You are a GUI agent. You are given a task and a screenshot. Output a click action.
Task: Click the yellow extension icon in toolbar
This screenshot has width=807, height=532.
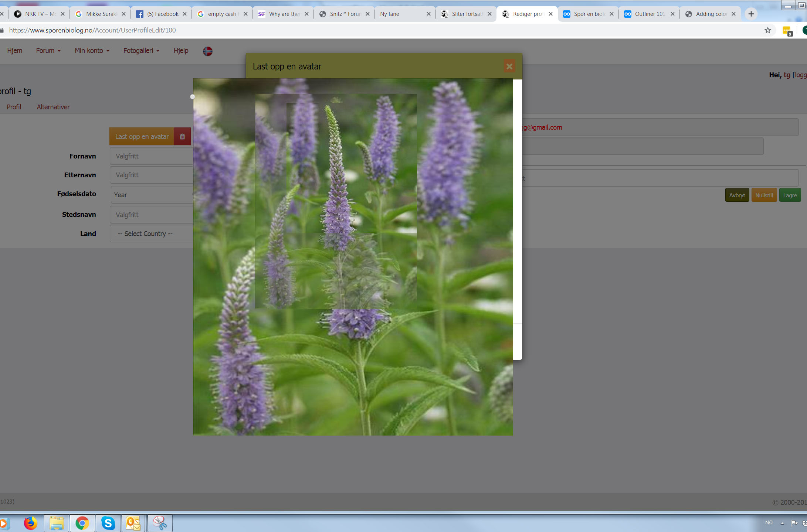[x=786, y=31]
